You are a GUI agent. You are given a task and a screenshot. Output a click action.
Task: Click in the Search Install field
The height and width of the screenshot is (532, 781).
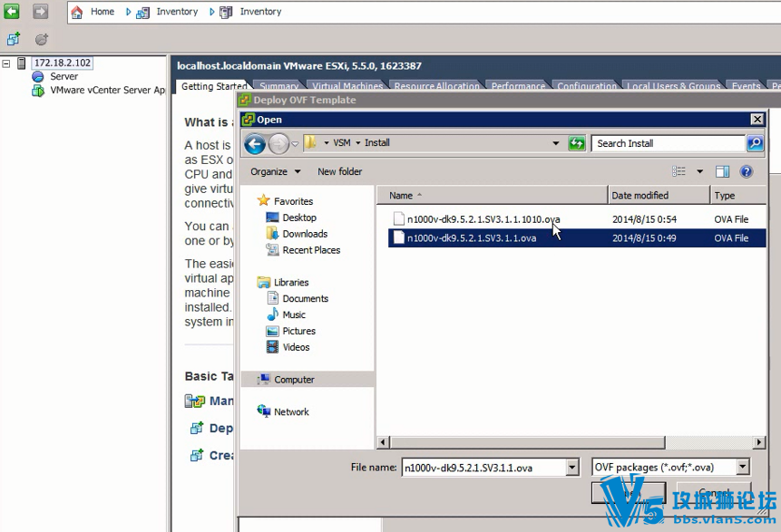(x=669, y=143)
